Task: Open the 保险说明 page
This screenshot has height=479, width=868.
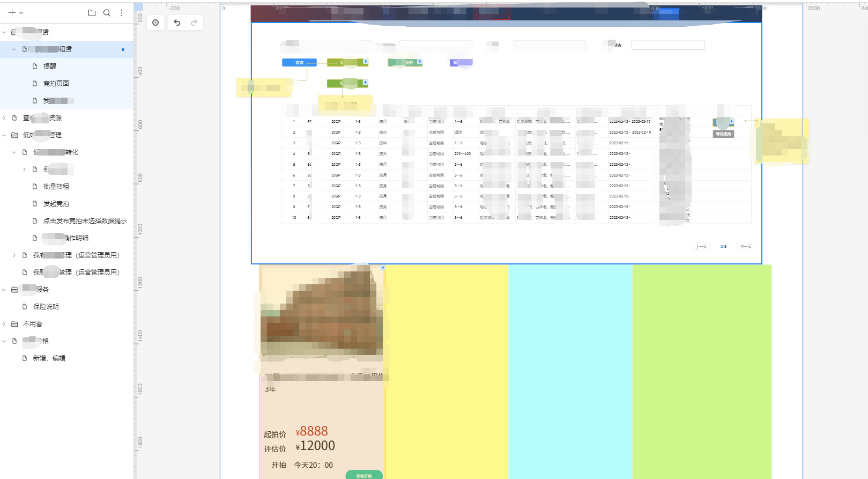Action: [46, 307]
